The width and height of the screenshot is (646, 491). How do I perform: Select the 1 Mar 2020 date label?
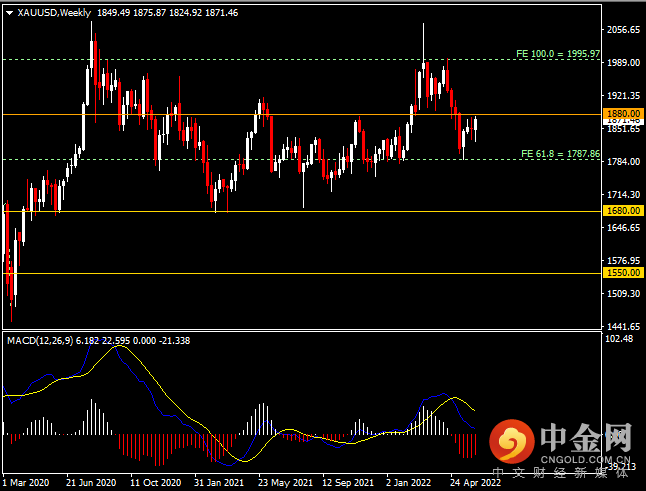tap(26, 483)
